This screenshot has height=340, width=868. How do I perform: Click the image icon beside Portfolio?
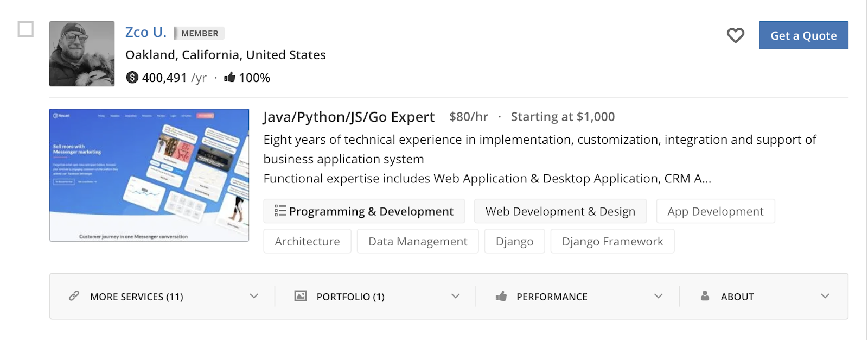[301, 296]
